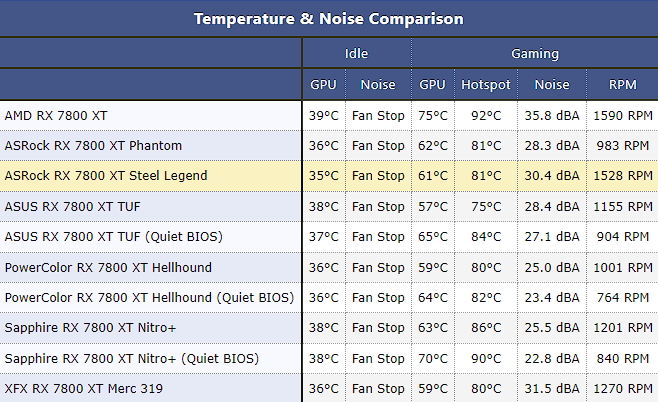
Task: Click the Gaming column group header
Action: click(x=535, y=53)
